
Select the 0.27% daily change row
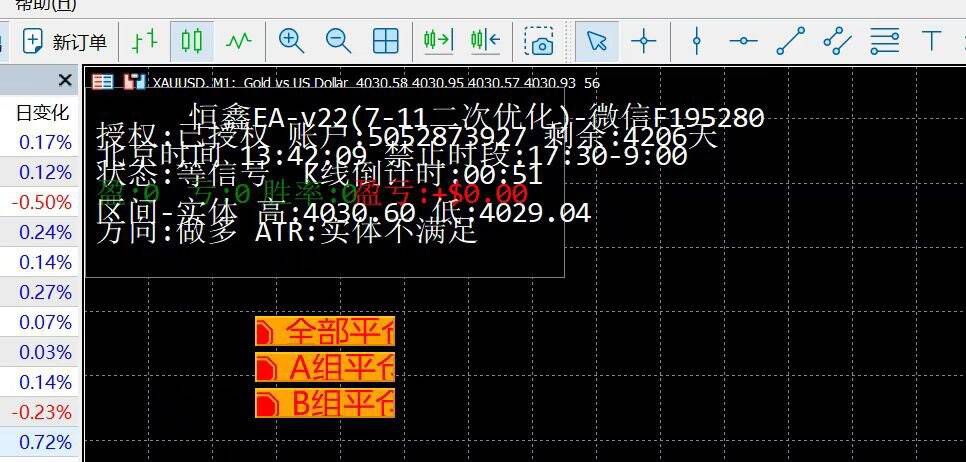(41, 292)
